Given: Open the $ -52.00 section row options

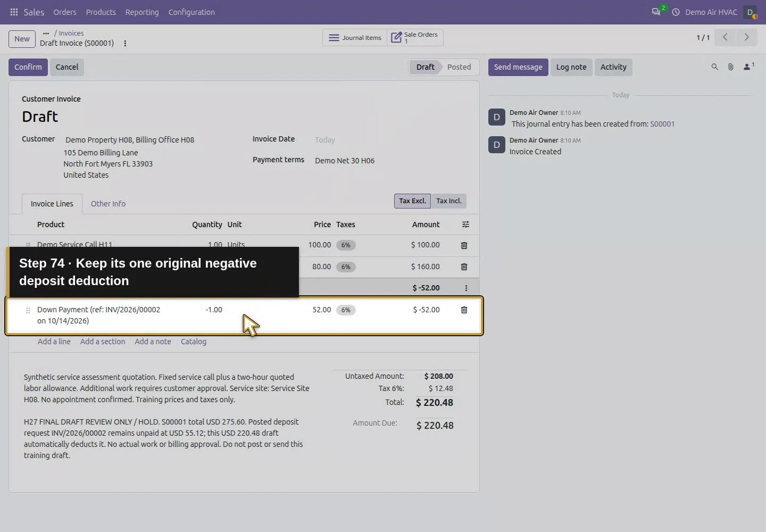Looking at the screenshot, I should tap(466, 288).
